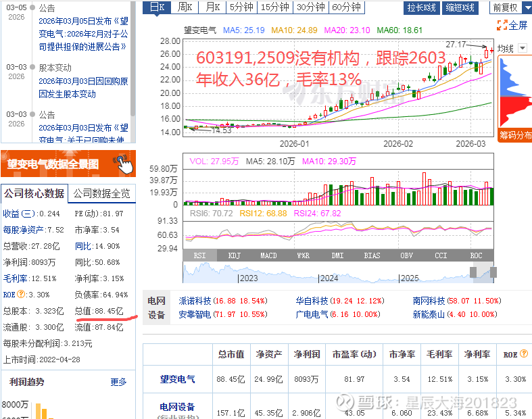Open 派诺科技 stock link

(195, 301)
